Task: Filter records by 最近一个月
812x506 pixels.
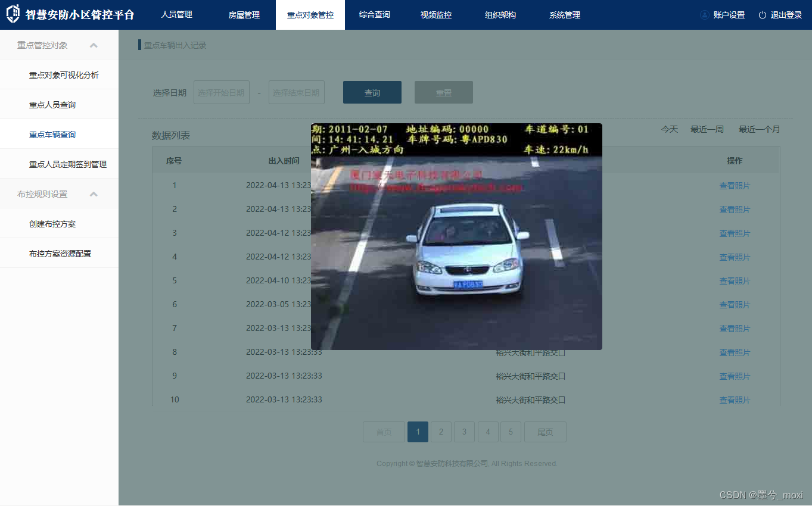Action: 760,129
